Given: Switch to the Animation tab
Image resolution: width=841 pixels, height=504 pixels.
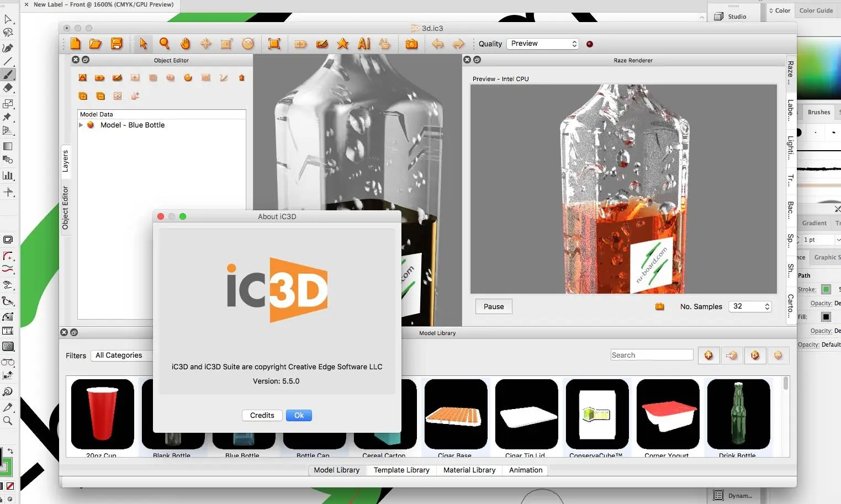Looking at the screenshot, I should point(526,470).
